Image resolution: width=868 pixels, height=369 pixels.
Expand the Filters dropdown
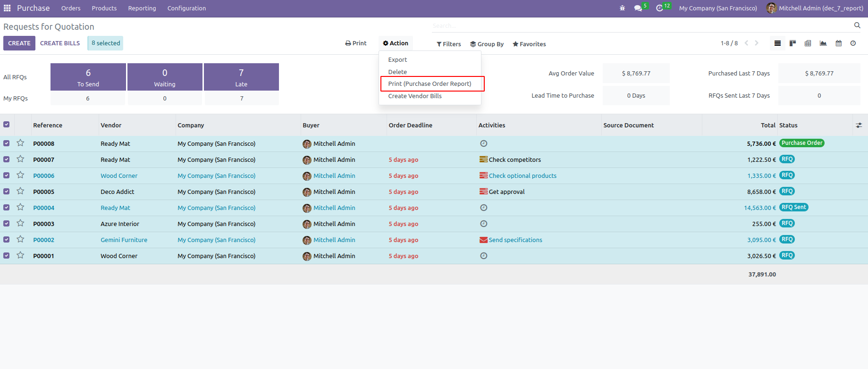tap(448, 44)
